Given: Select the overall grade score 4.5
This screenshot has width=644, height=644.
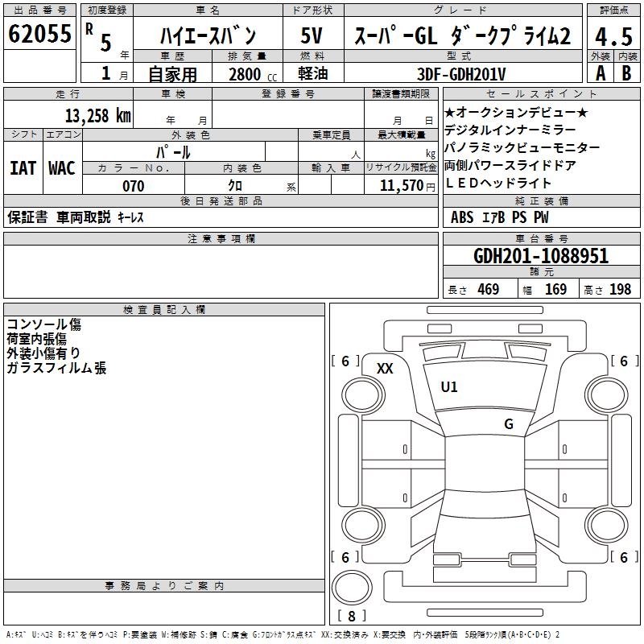Looking at the screenshot, I should coord(613,36).
